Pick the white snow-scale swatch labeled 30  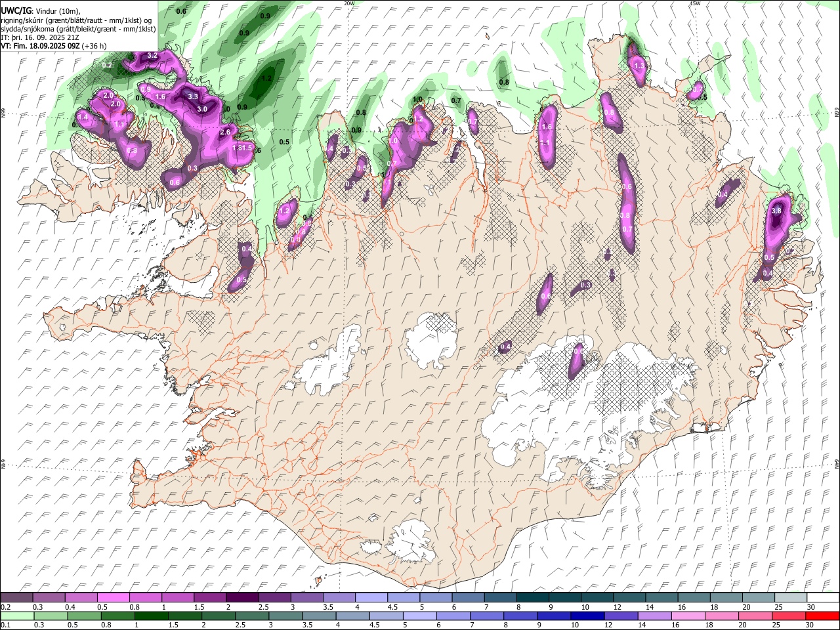[x=823, y=597]
